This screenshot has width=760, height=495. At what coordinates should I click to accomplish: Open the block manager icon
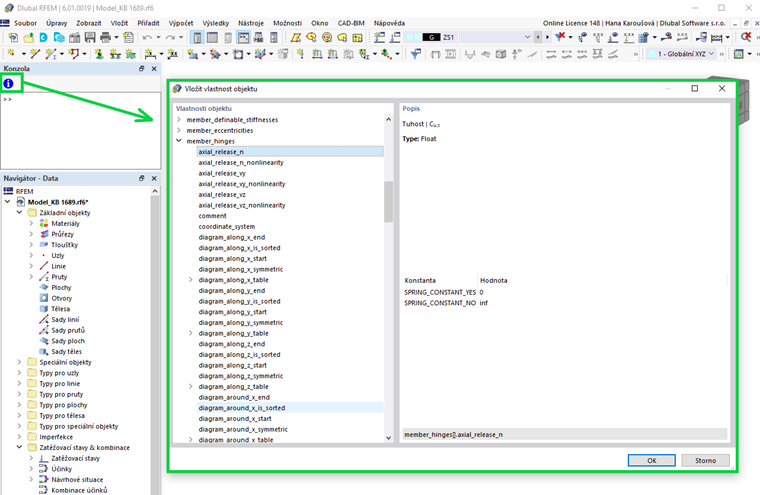tap(75, 37)
